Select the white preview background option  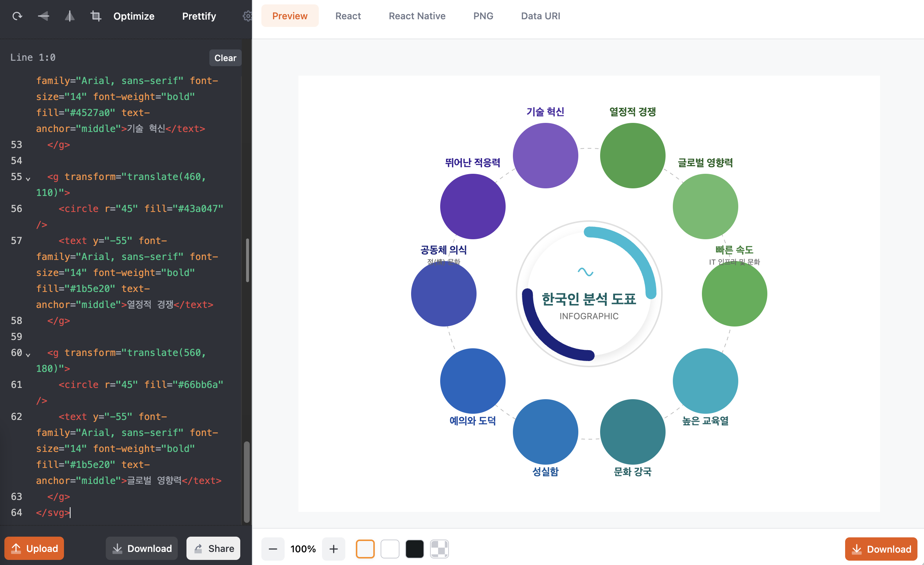(390, 549)
